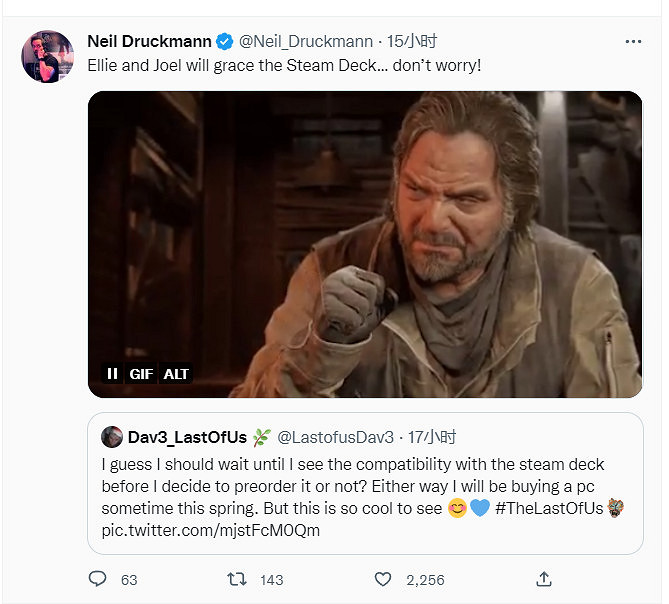Open Dav3_LastOfUs display name in quote

[186, 437]
